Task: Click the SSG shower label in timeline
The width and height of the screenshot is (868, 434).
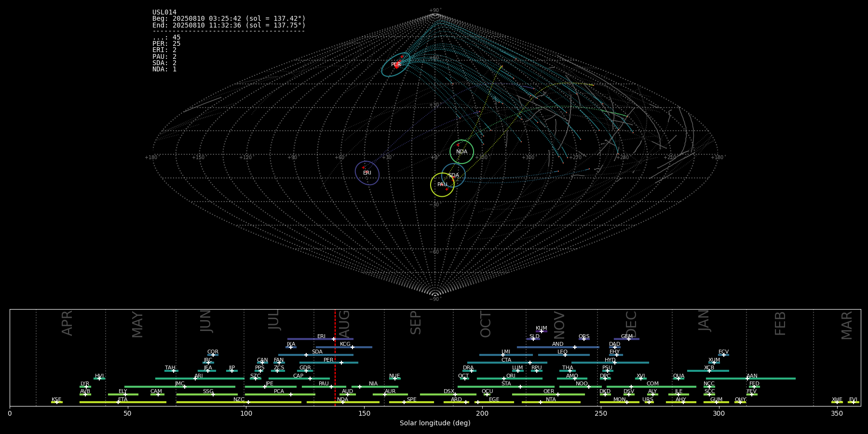Action: click(x=208, y=392)
